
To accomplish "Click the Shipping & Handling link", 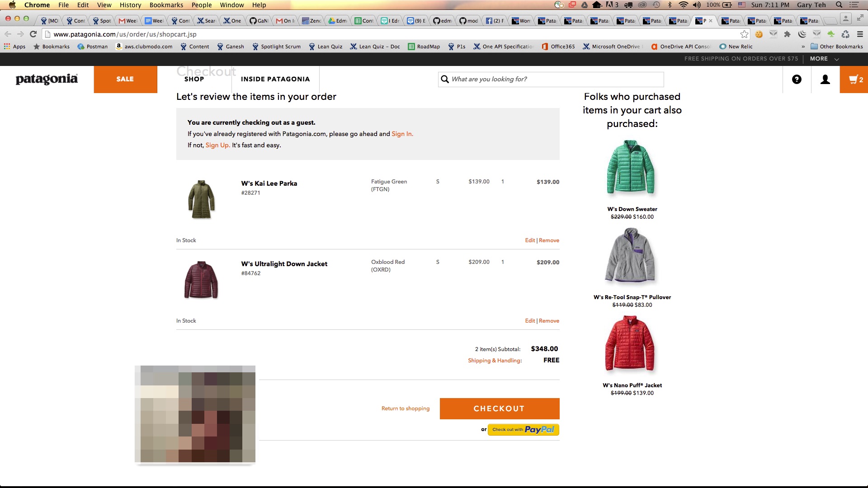I will pyautogui.click(x=494, y=361).
